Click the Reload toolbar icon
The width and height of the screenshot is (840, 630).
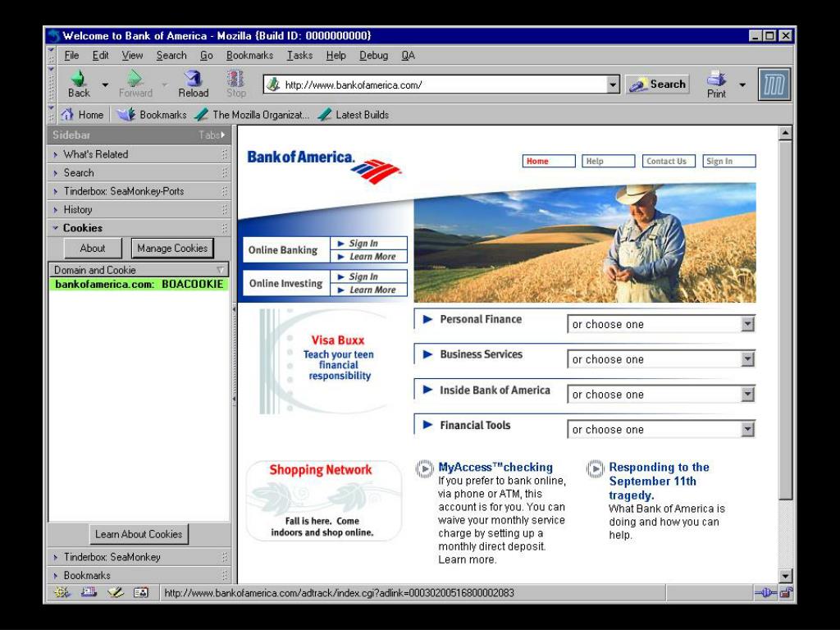[x=194, y=80]
